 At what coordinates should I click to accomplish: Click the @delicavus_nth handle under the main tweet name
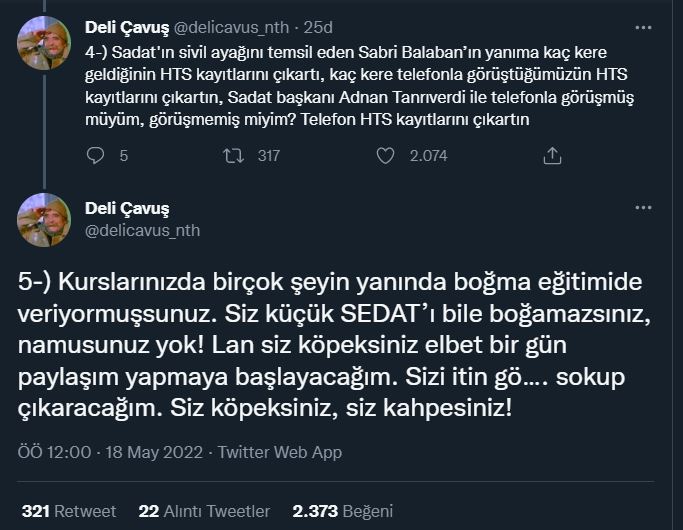point(142,230)
